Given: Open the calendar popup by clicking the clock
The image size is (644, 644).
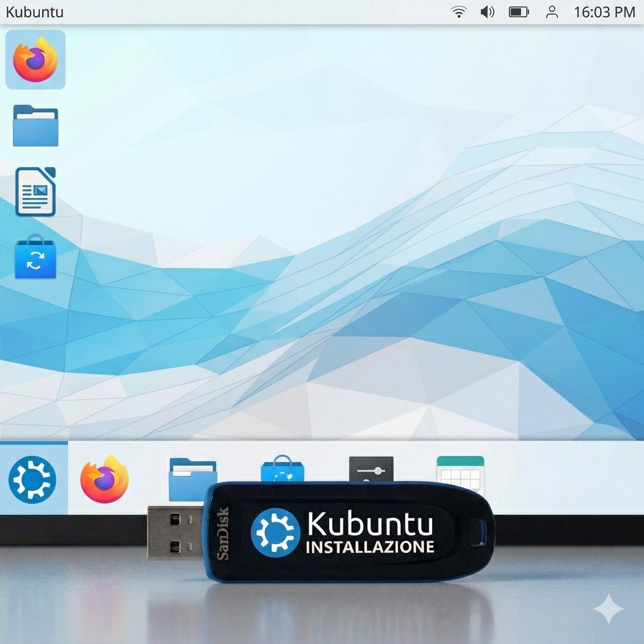Looking at the screenshot, I should [606, 13].
